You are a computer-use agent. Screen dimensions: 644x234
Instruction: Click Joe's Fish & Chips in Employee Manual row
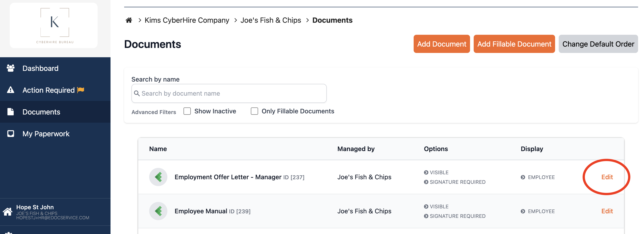[x=364, y=211]
